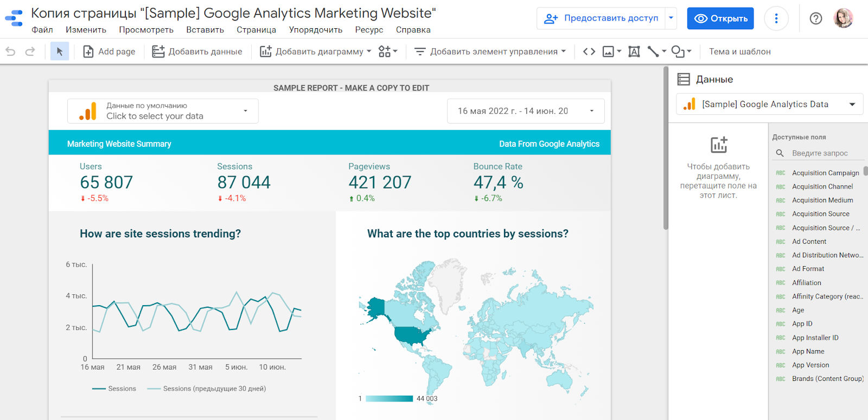Select the Acquisition Channel field
The image size is (868, 420).
(x=822, y=186)
